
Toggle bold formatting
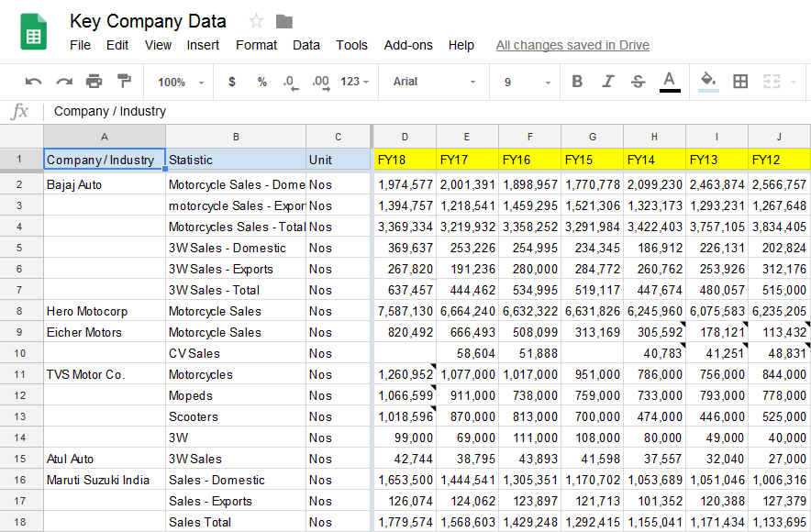point(577,82)
